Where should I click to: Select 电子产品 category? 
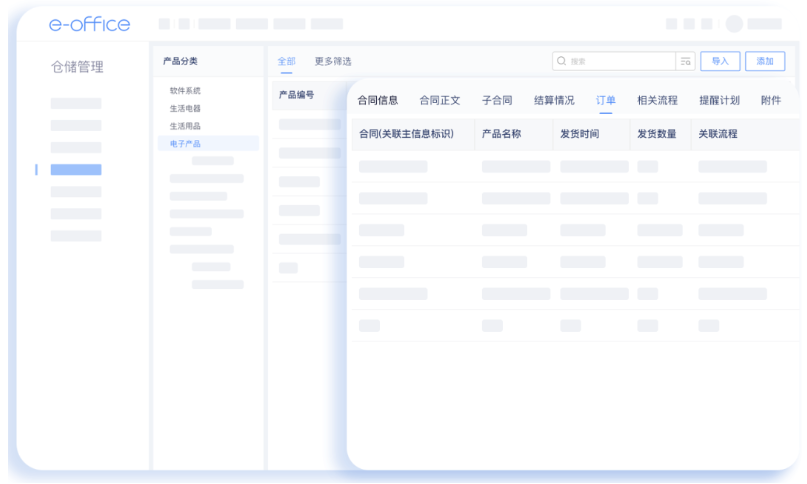[208, 144]
